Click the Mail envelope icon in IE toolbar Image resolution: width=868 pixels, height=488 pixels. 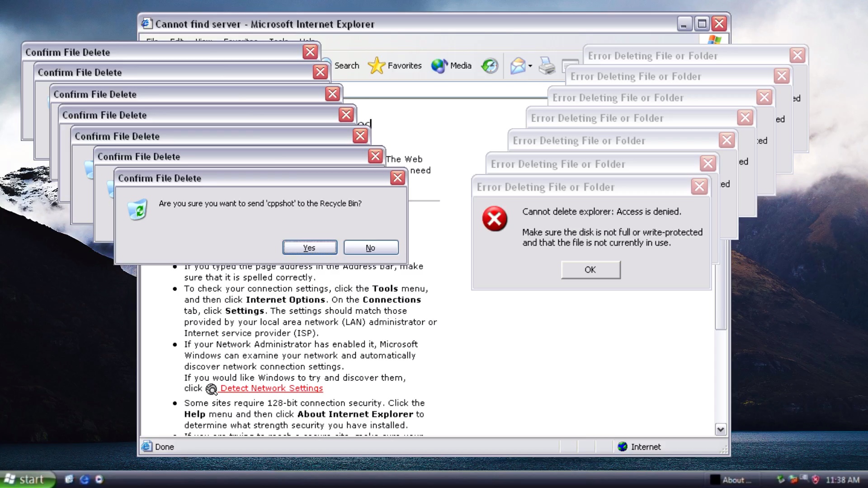pos(518,66)
